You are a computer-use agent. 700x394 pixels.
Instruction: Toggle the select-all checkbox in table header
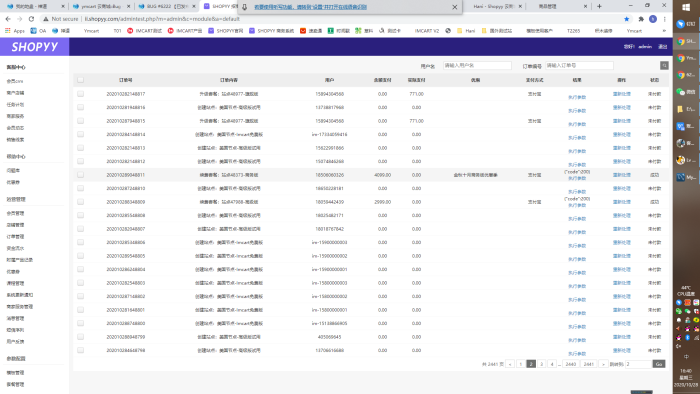80,80
